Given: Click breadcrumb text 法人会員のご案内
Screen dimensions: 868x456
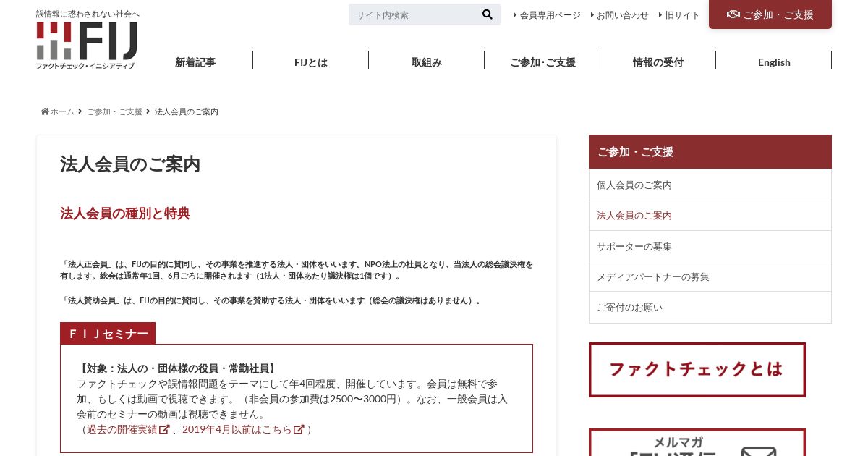Looking at the screenshot, I should tap(187, 111).
